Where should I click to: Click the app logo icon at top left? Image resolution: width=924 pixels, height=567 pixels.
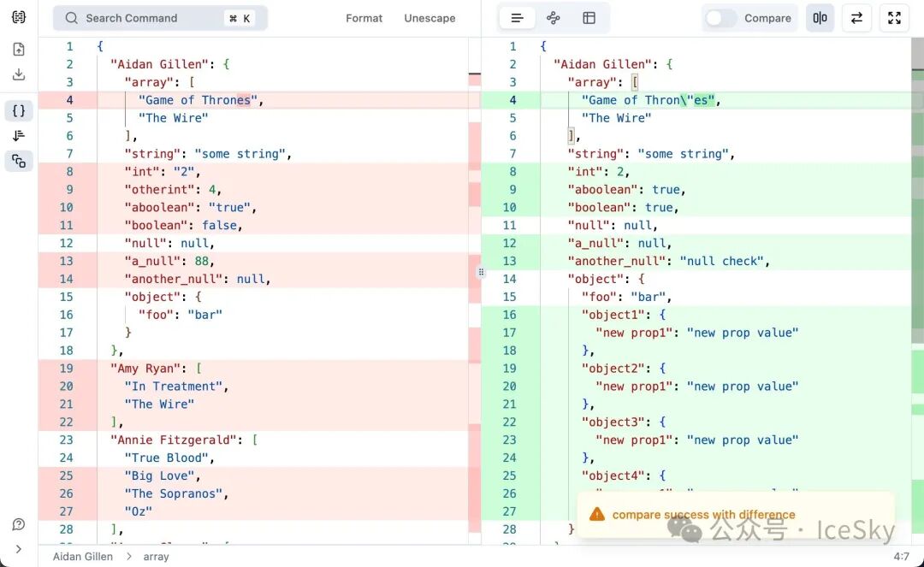coord(19,18)
